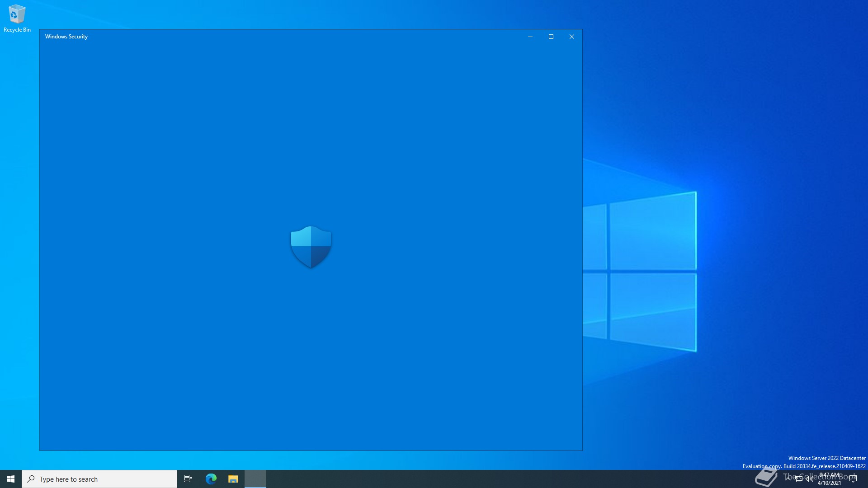Open File Explorer from the taskbar
This screenshot has width=868, height=488.
point(233,479)
